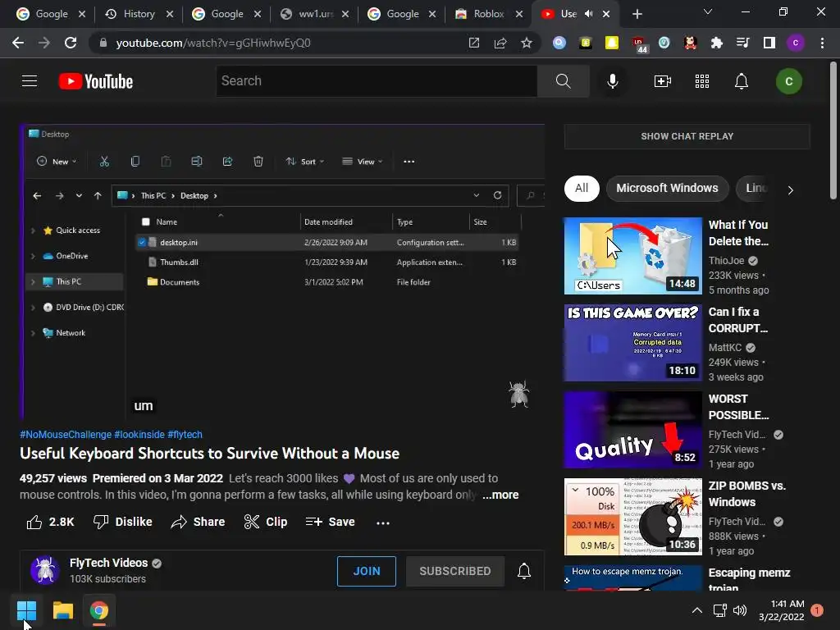Open a new Chrome tab
Screen dimensions: 840x630
tap(637, 14)
